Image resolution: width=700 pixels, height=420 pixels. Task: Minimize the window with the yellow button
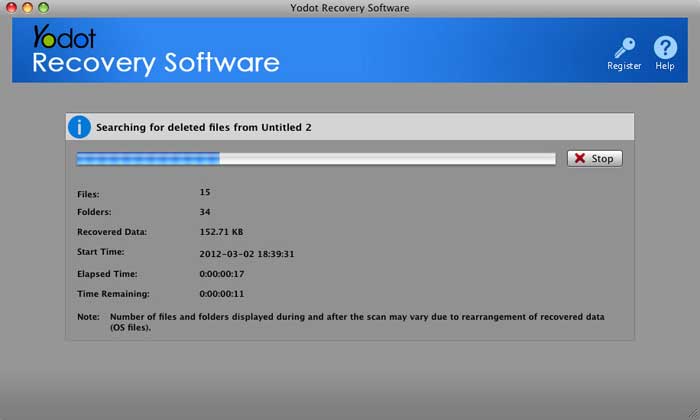coord(27,7)
